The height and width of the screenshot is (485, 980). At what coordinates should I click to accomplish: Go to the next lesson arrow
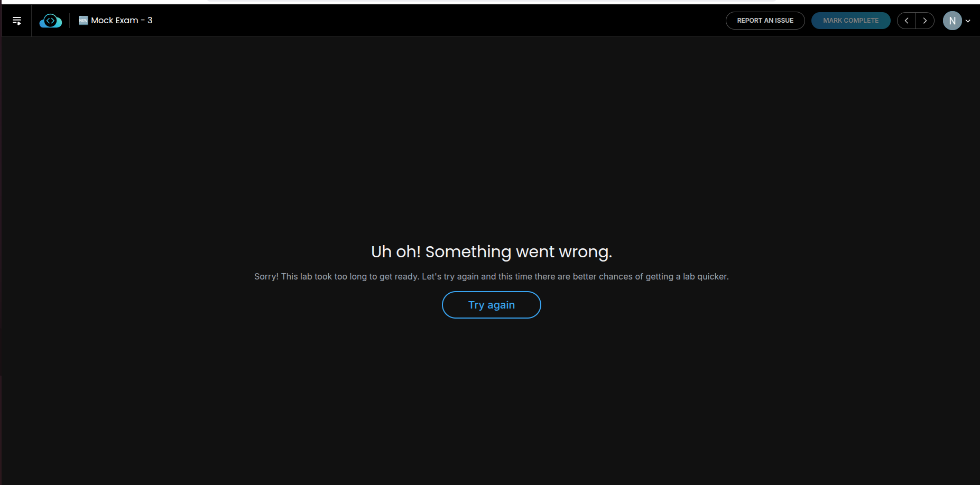tap(925, 21)
